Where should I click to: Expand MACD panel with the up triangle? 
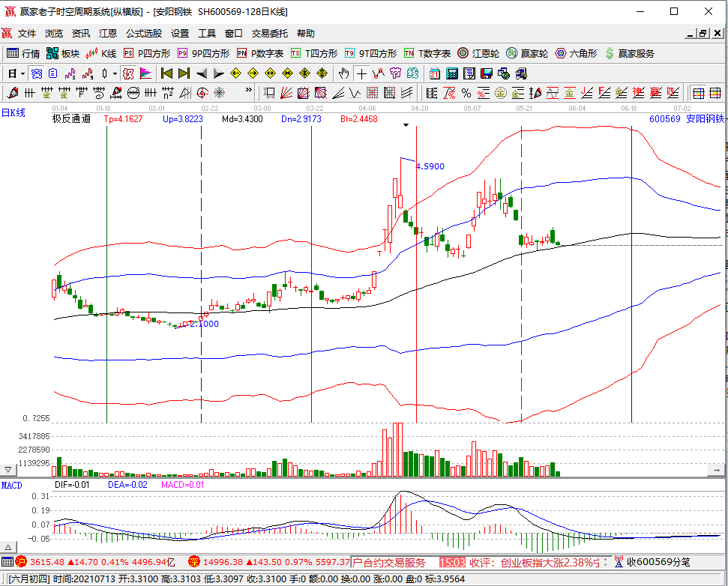click(8, 547)
